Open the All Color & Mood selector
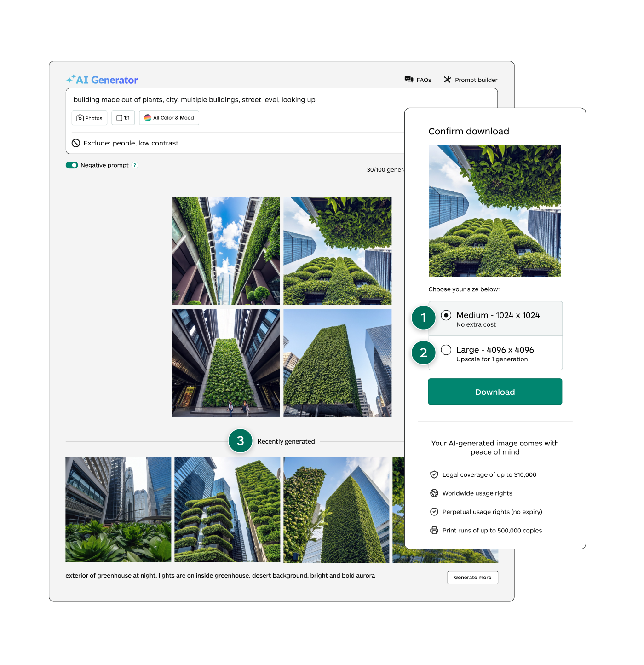This screenshot has height=665, width=644. pos(169,118)
